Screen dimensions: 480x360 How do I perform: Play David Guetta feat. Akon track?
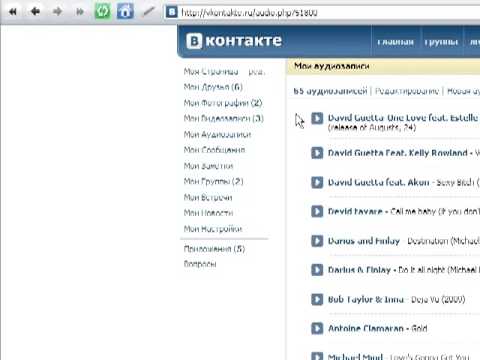pos(317,182)
